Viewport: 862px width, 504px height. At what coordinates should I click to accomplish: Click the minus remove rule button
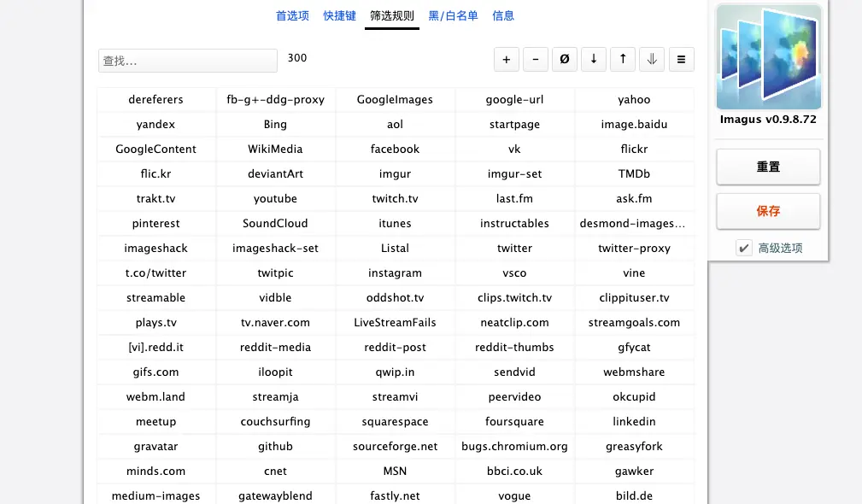536,59
